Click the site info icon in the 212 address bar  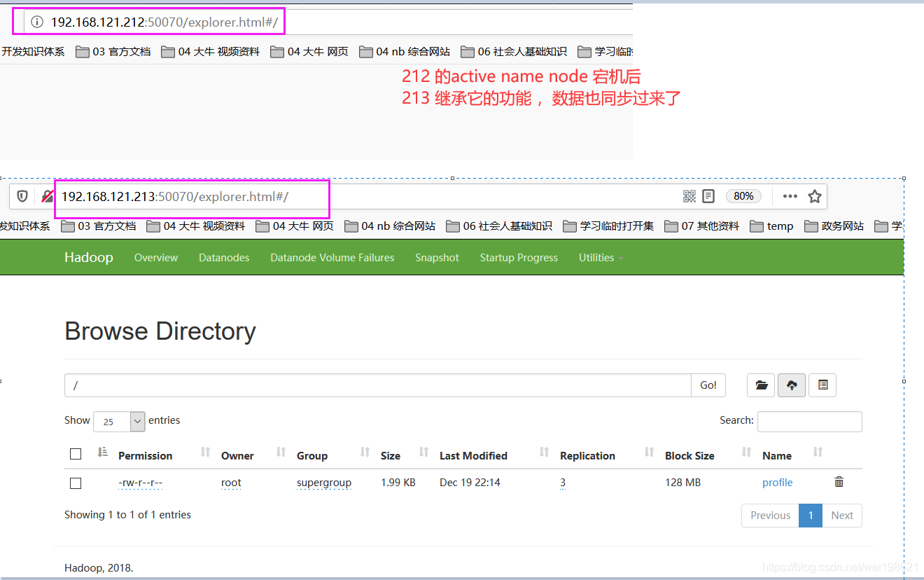[x=37, y=22]
